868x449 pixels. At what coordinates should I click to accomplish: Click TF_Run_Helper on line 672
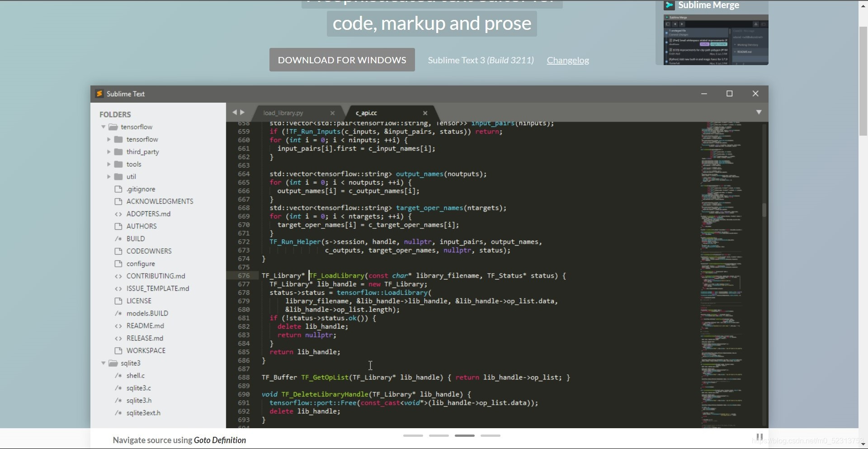(295, 242)
